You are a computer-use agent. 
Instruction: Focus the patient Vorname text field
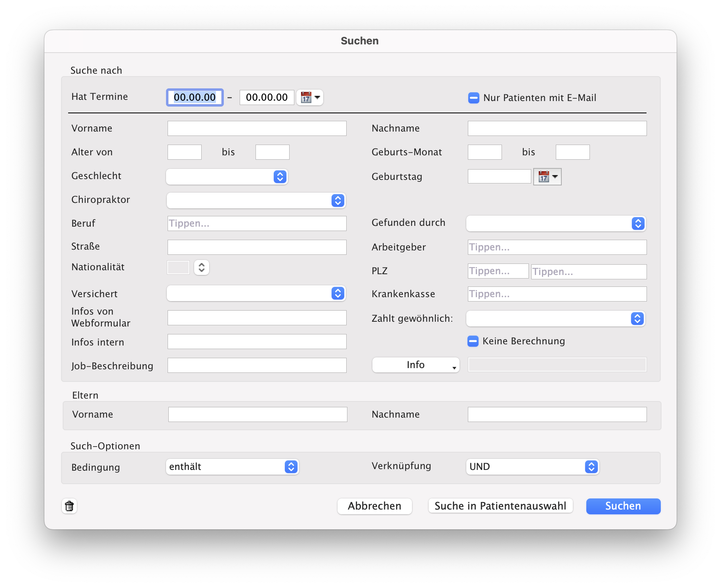click(x=257, y=128)
